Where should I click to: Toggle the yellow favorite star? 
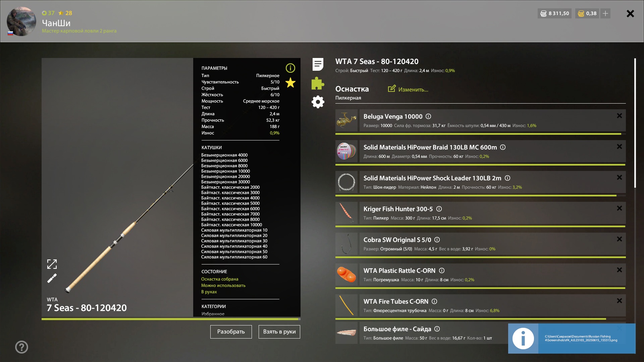tap(290, 82)
